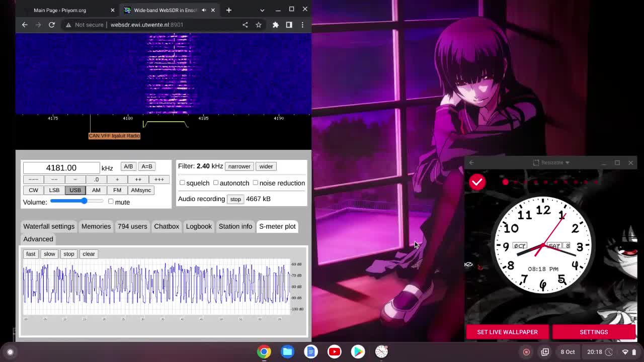644x362 pixels.
Task: Show the 794 users tab
Action: 132,226
